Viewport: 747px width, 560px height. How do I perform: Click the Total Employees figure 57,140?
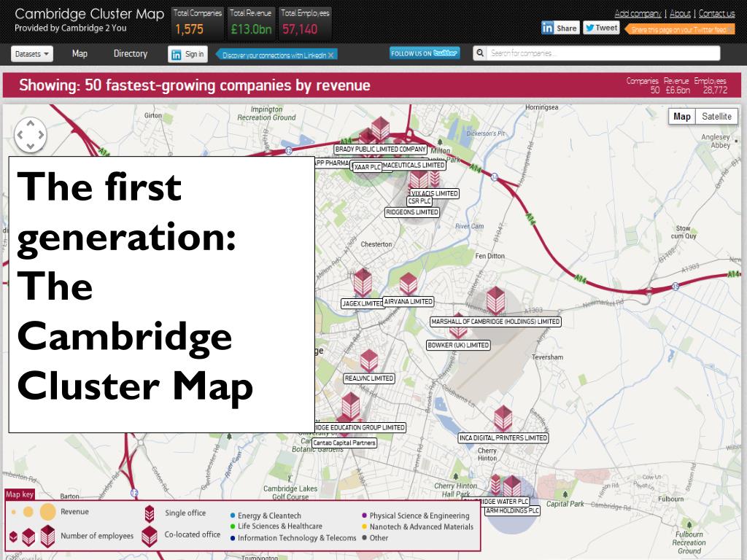[300, 29]
